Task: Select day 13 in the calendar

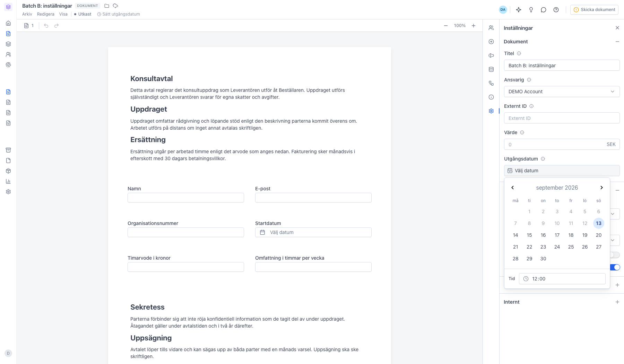Action: pyautogui.click(x=599, y=223)
